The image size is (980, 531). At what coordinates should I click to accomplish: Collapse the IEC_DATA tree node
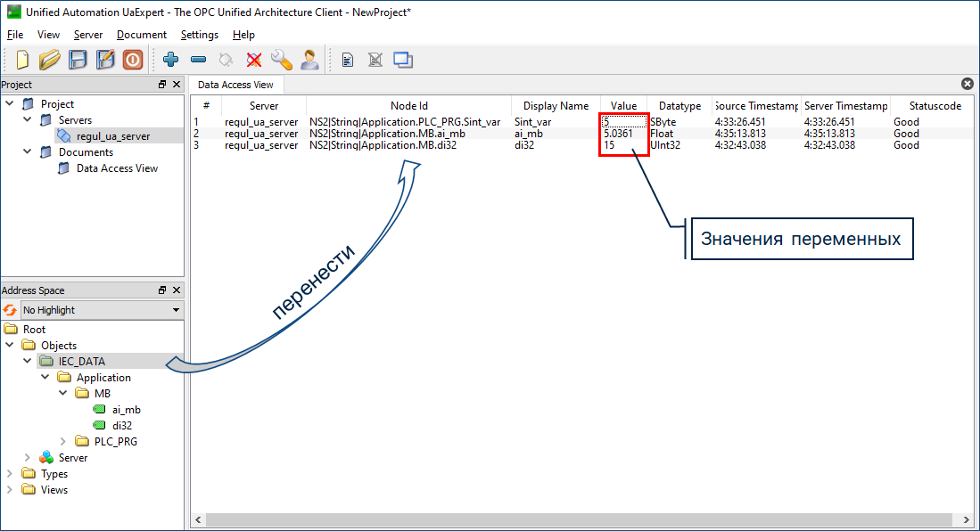tap(27, 362)
